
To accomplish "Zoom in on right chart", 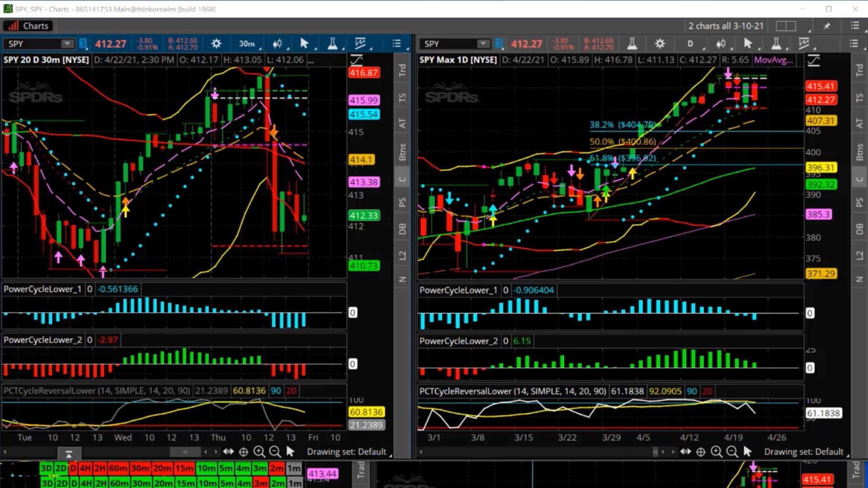I will (716, 451).
